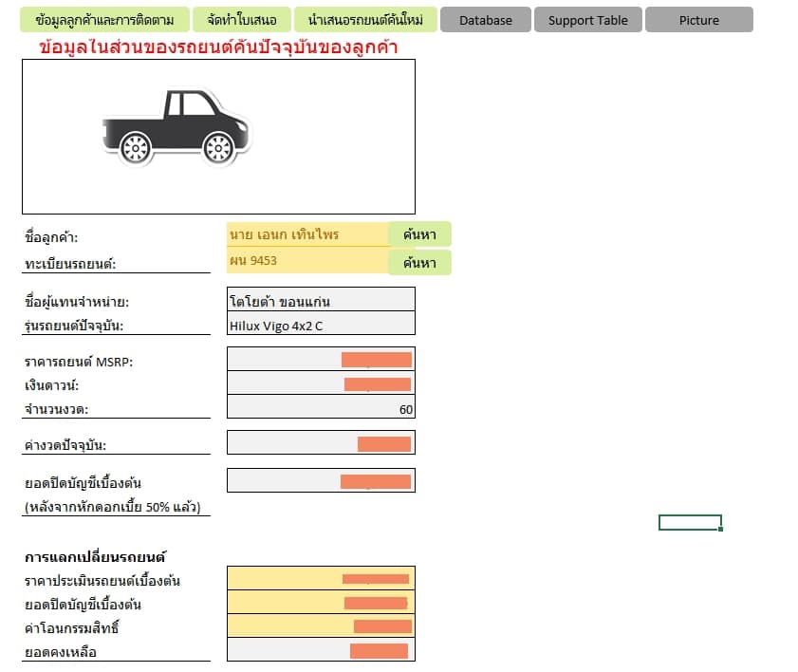This screenshot has width=798, height=672.
Task: Select the installment count cell showing 60
Action: tap(321, 407)
